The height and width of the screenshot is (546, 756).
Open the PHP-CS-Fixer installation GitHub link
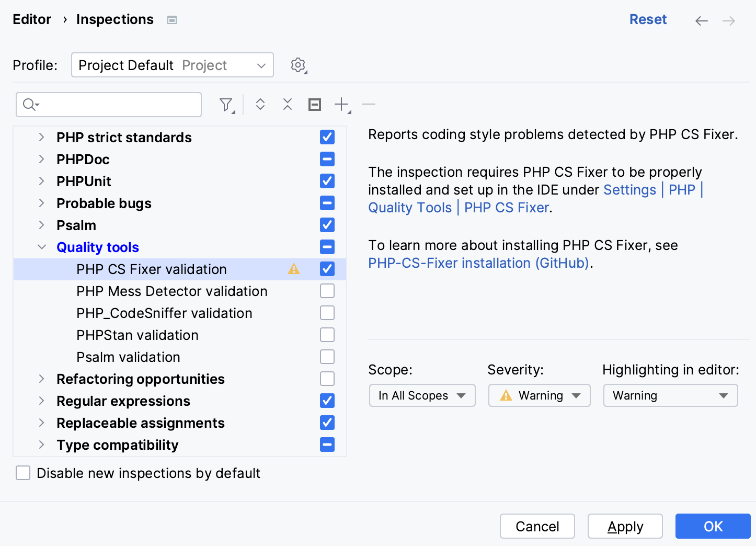coord(478,263)
